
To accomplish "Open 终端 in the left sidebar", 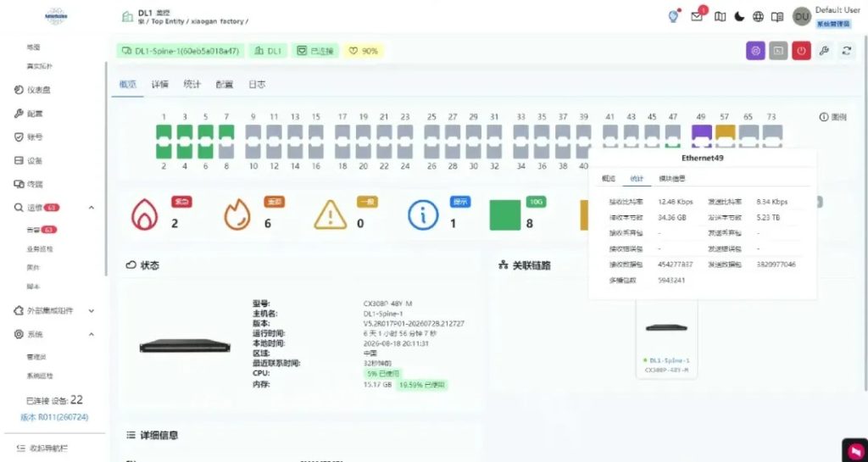I will (29, 184).
